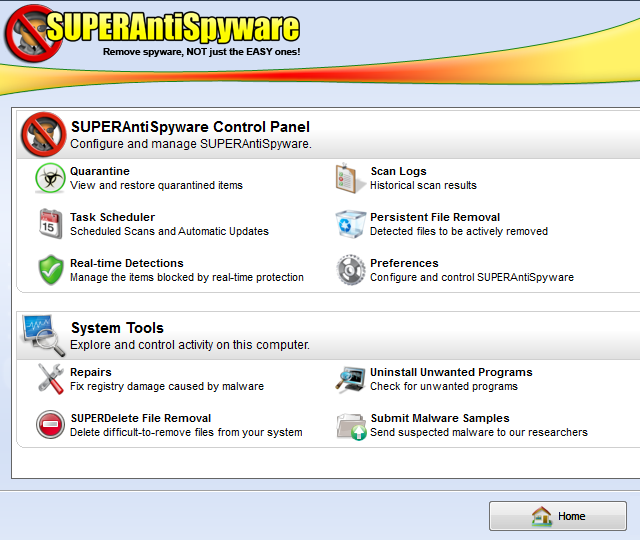Click the Preferences gear icon
The height and width of the screenshot is (540, 640).
coord(350,270)
